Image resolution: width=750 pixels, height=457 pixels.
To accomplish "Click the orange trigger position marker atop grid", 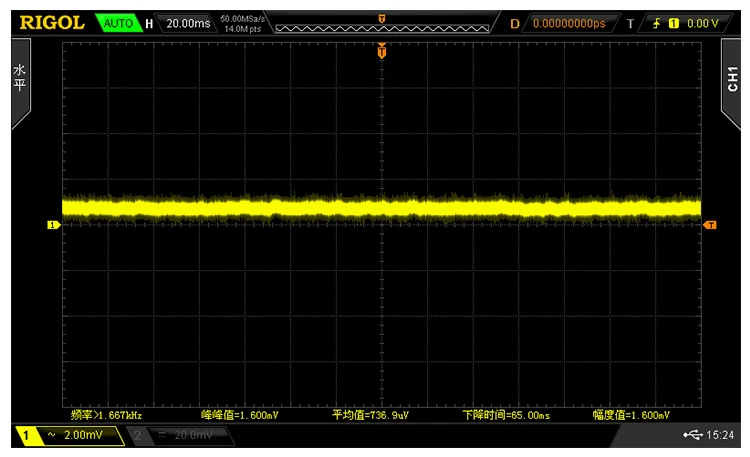I will [x=382, y=51].
